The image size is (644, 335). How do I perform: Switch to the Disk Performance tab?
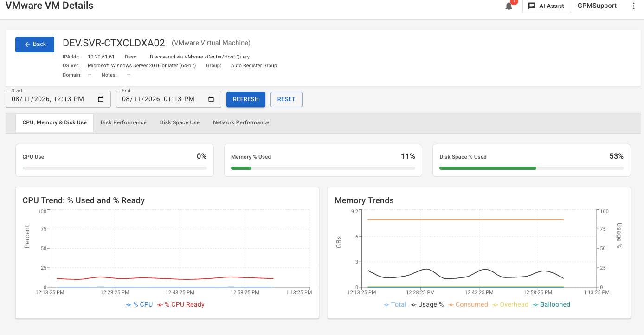coord(123,122)
